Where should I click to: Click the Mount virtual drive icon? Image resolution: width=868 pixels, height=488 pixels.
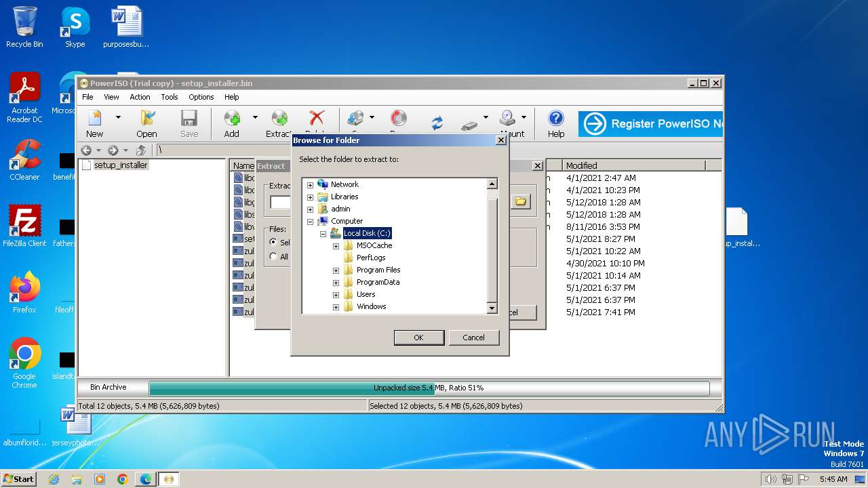point(508,119)
